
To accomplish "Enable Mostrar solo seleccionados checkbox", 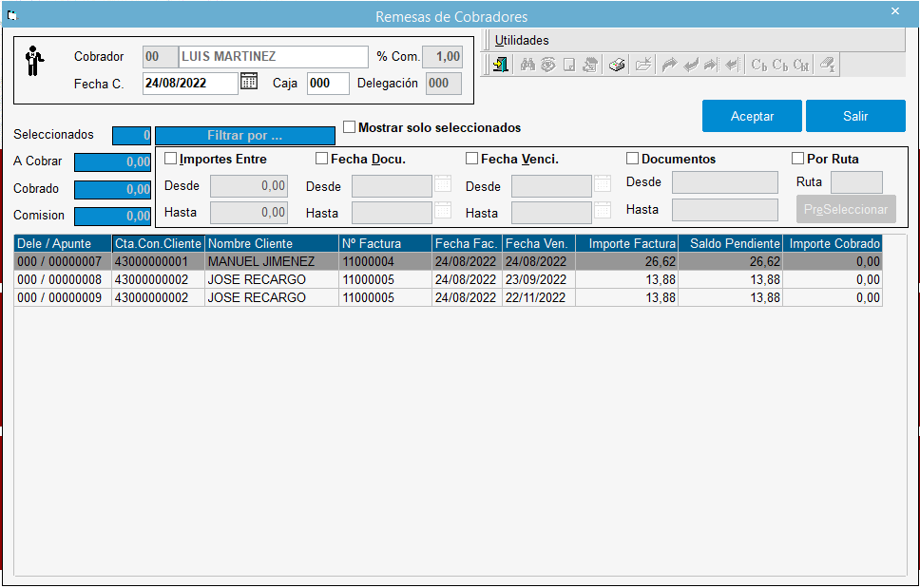I will (349, 127).
